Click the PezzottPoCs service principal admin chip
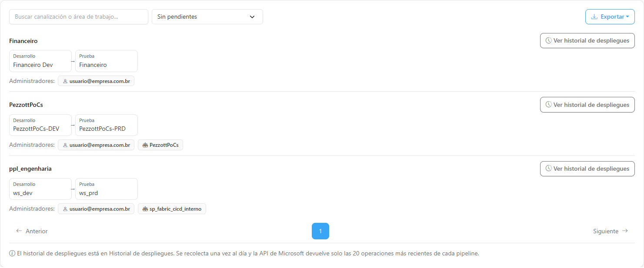The image size is (644, 268). [x=160, y=145]
